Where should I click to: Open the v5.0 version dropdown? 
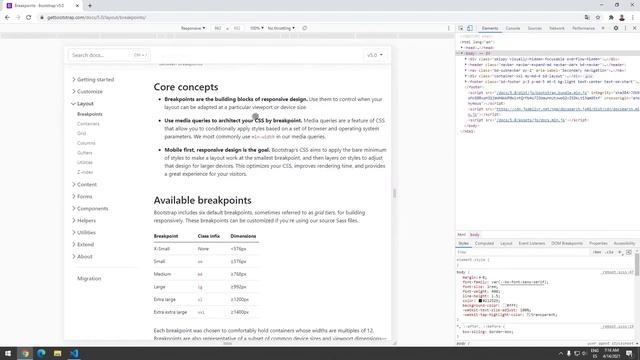coord(375,55)
